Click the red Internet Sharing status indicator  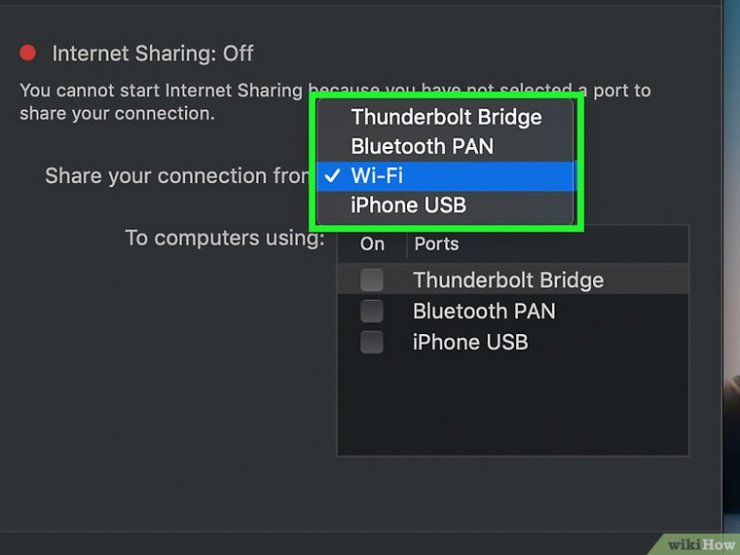[x=27, y=53]
